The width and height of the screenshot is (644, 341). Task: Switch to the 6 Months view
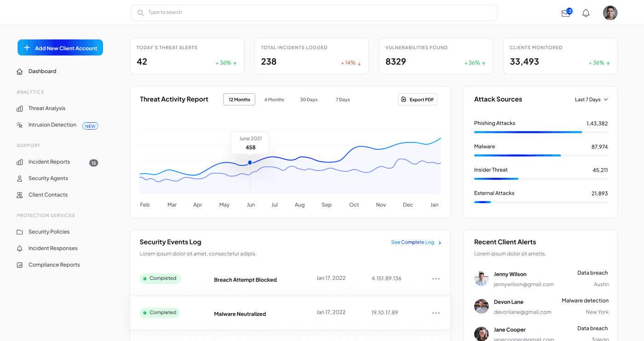[x=274, y=99]
